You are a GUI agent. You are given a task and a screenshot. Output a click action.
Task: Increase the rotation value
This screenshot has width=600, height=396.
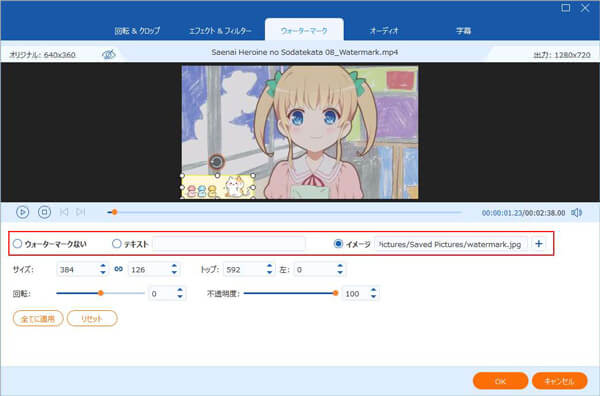point(180,290)
